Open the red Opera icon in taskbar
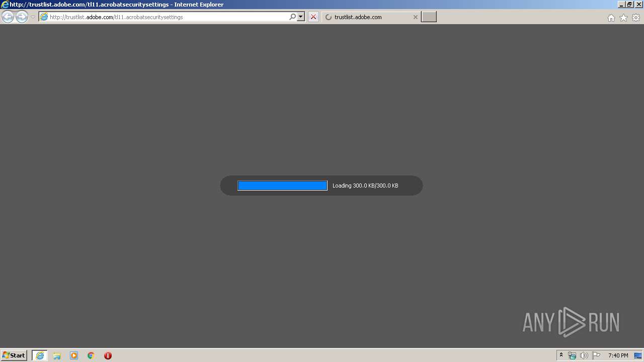Viewport: 644px width, 362px height. pyautogui.click(x=108, y=355)
